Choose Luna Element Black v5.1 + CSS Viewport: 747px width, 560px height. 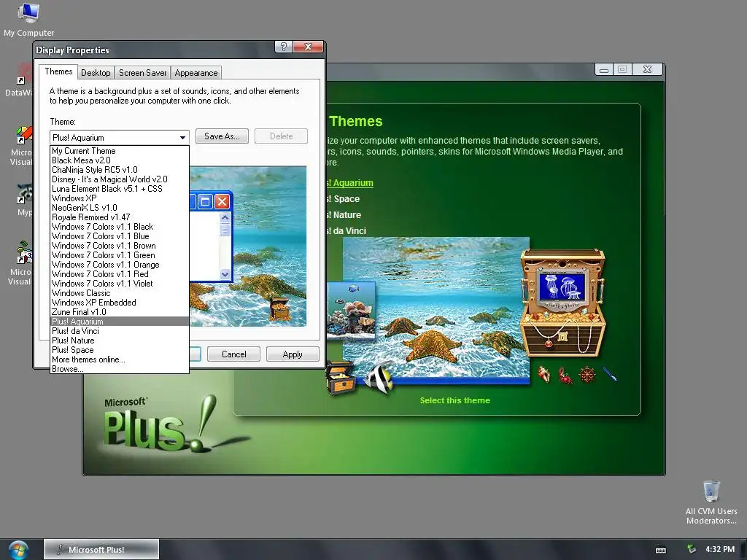[119, 189]
